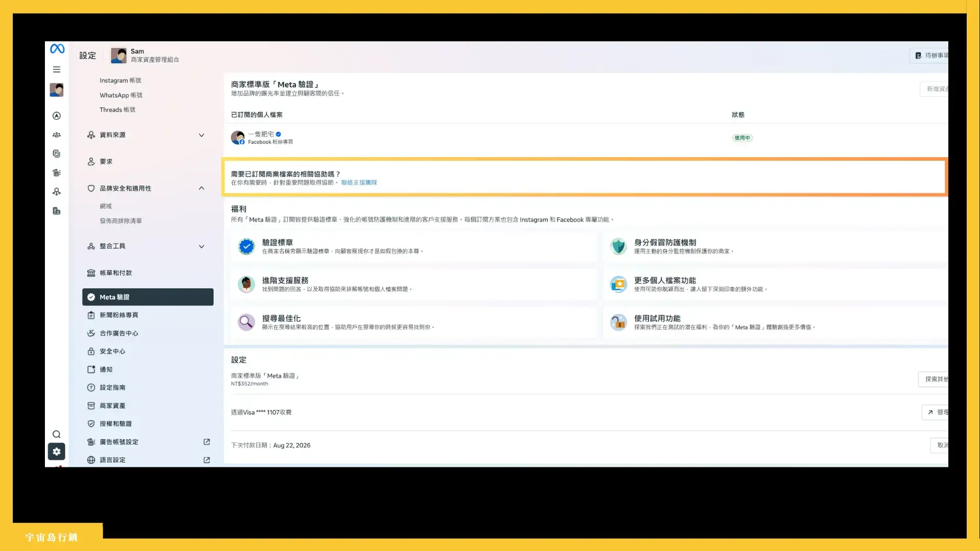Click the 一隻肥宅 page avatar
Viewport: 980px width, 551px height.
tap(238, 138)
